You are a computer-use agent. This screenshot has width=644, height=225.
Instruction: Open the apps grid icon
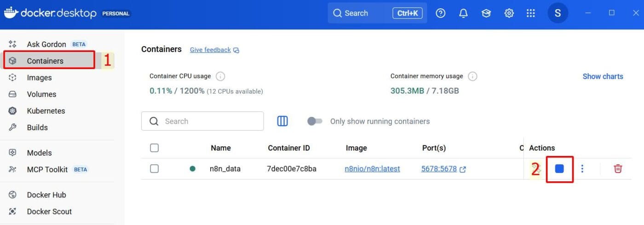click(531, 13)
